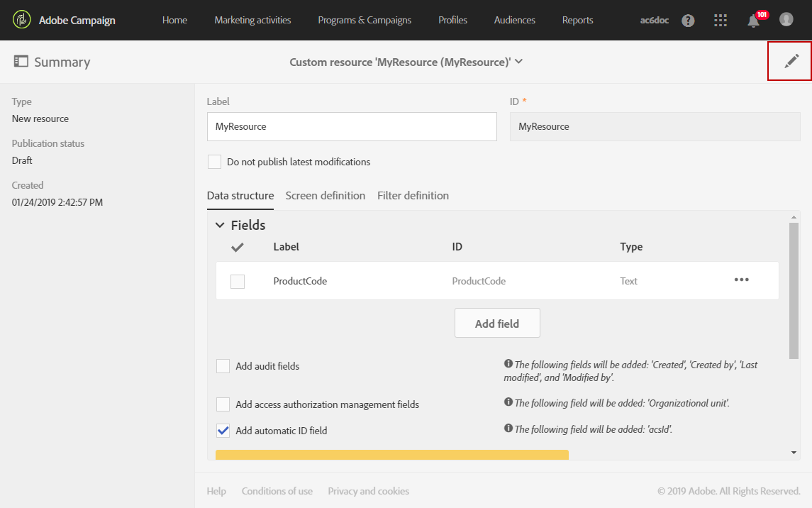Uncheck Add automatic ID field

tap(223, 431)
